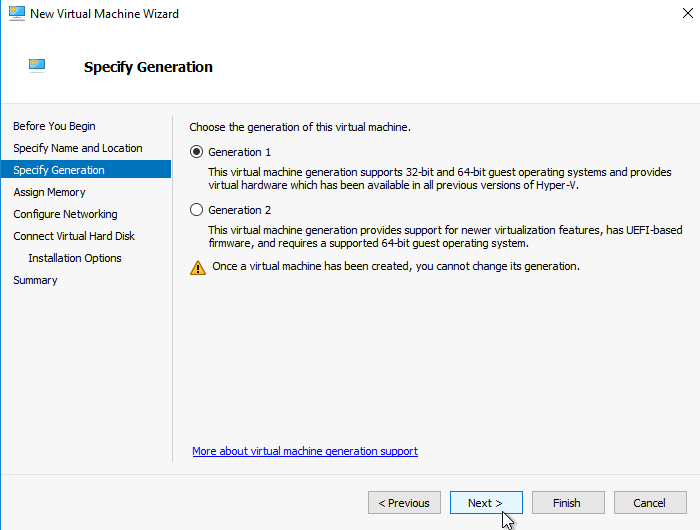
Task: Open Installation Options sub-step
Action: click(75, 258)
